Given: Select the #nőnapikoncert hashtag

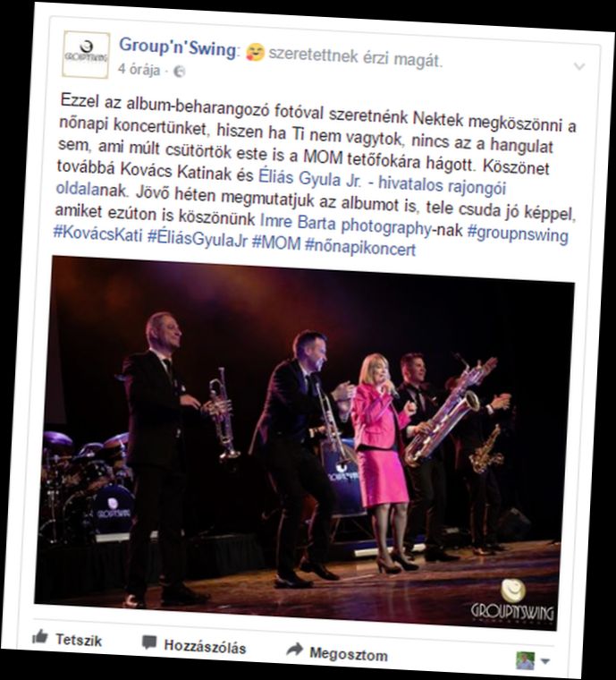Looking at the screenshot, I should (360, 248).
